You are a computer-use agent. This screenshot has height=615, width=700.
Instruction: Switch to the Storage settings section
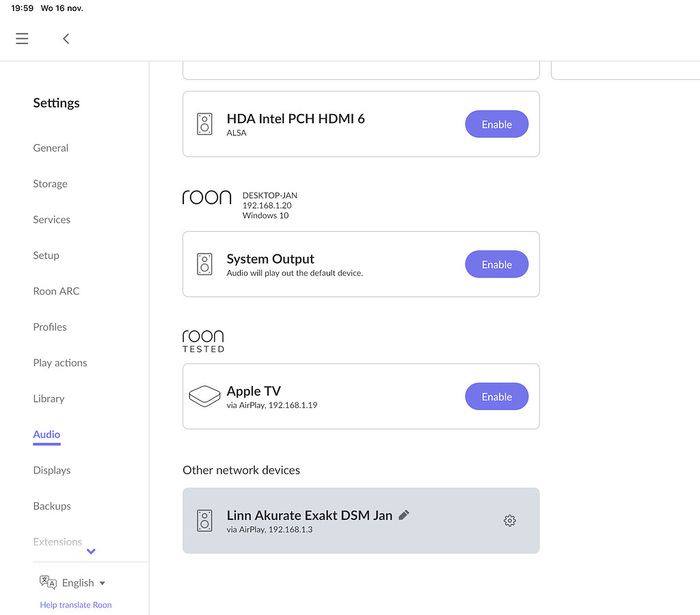pos(50,184)
